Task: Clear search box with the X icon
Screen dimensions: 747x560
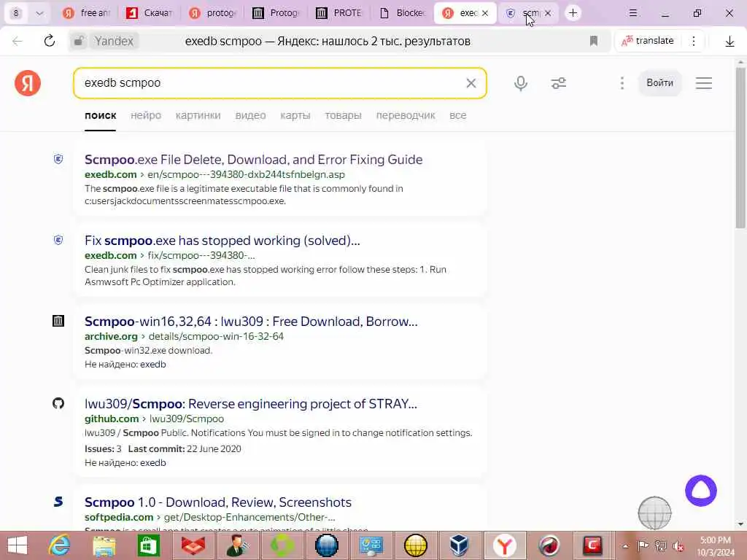Action: pyautogui.click(x=471, y=83)
